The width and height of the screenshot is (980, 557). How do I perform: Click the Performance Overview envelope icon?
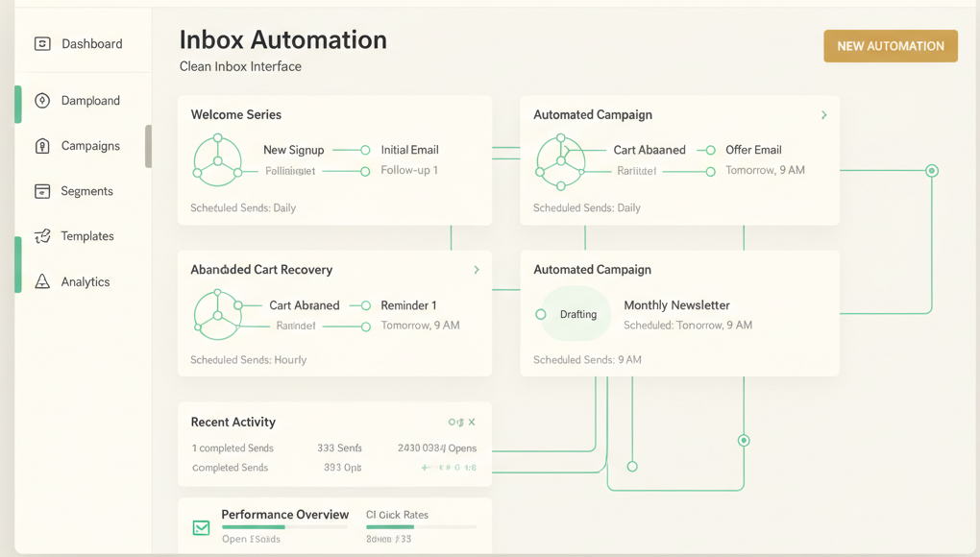coord(201,527)
